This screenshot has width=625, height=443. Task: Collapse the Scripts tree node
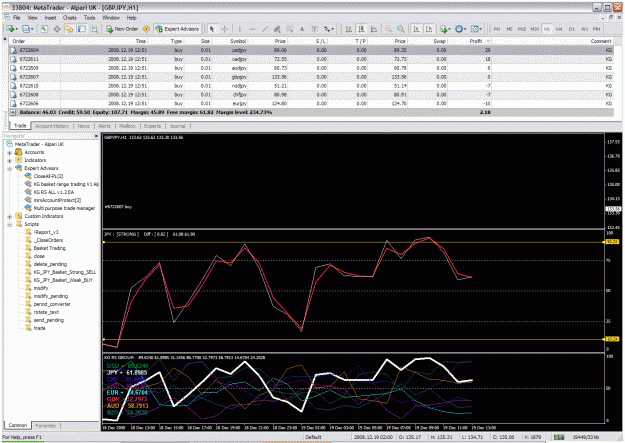coord(10,224)
